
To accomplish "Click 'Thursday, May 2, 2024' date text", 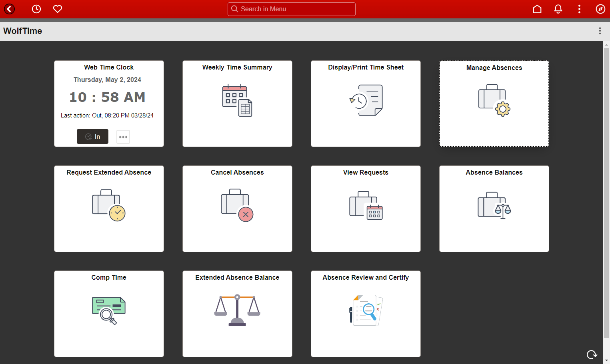I will [x=107, y=80].
